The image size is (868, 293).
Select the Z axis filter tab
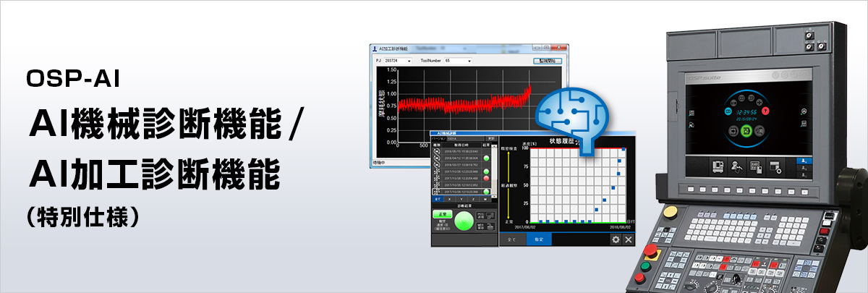pyautogui.click(x=473, y=199)
